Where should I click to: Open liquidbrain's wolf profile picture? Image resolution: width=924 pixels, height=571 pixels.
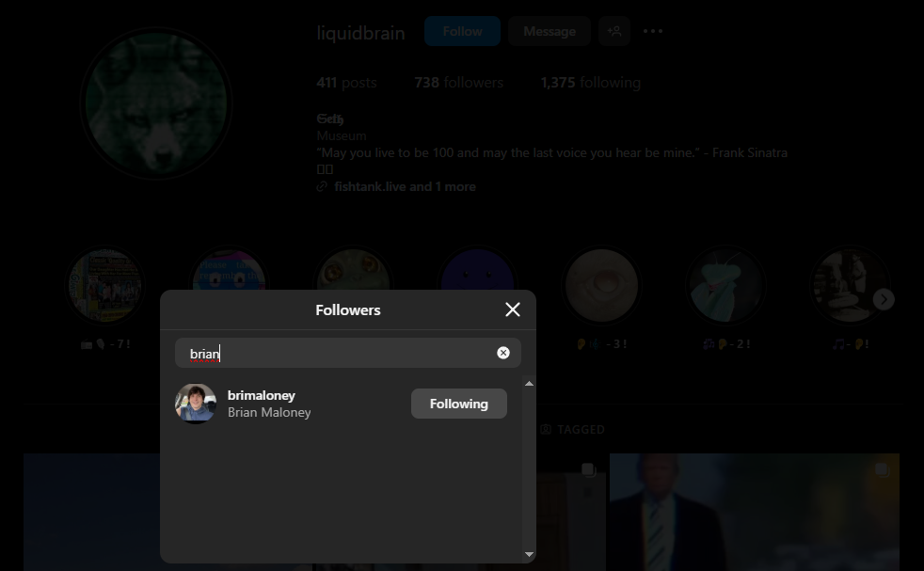[156, 103]
